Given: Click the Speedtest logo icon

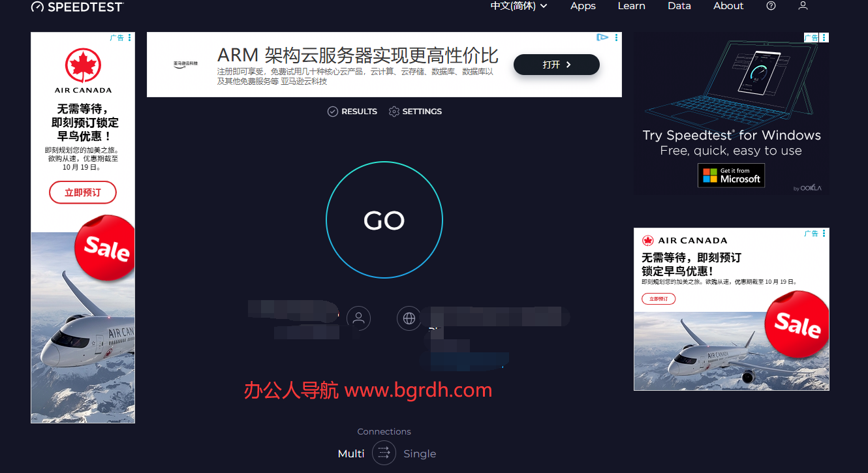Looking at the screenshot, I should [x=37, y=7].
